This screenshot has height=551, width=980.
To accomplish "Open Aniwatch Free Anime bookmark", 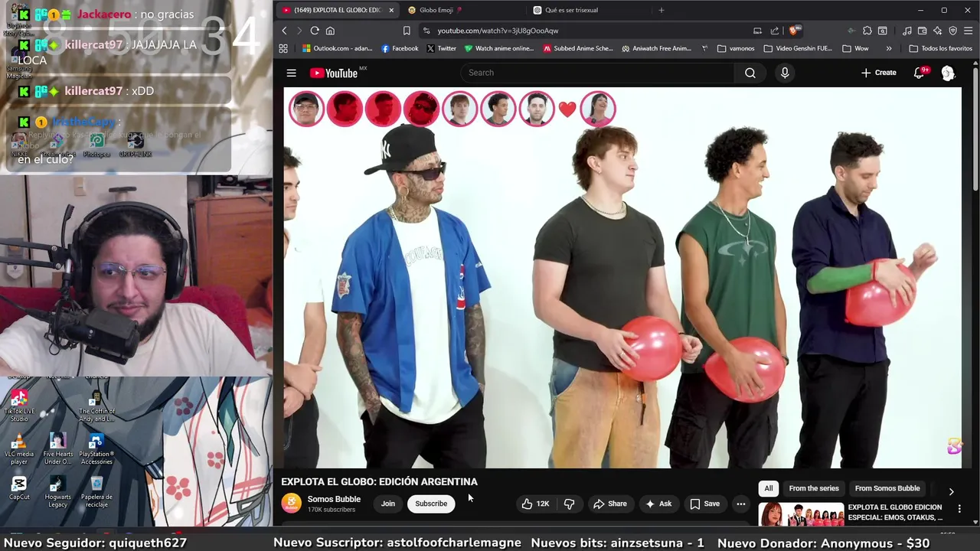I will [656, 48].
